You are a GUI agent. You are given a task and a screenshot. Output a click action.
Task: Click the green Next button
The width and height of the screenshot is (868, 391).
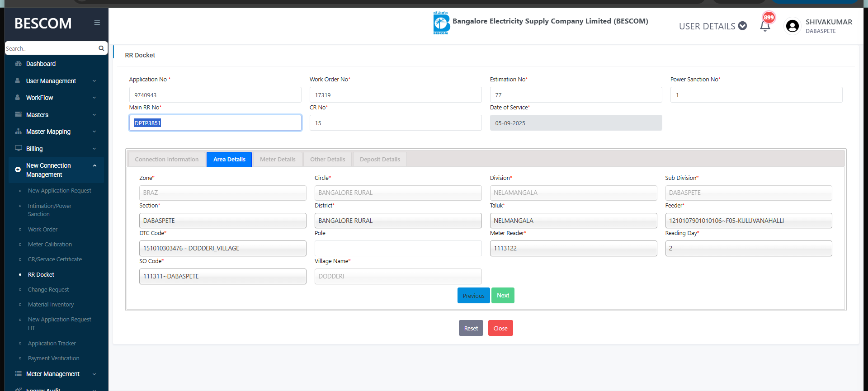tap(503, 296)
